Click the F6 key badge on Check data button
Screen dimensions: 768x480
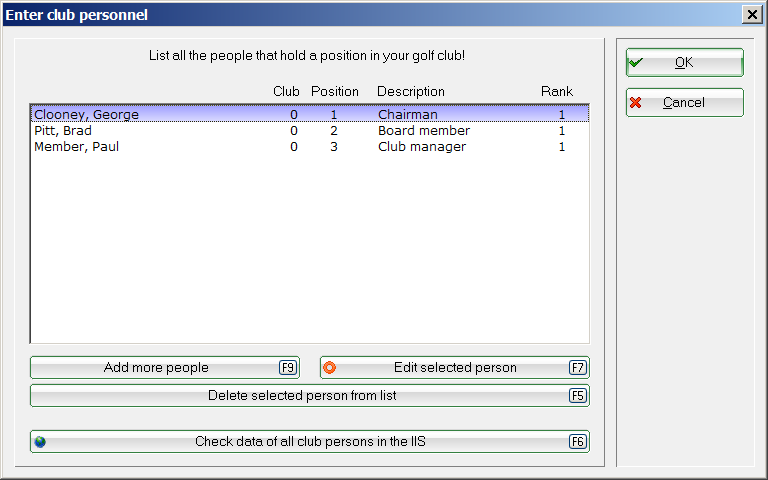[578, 442]
